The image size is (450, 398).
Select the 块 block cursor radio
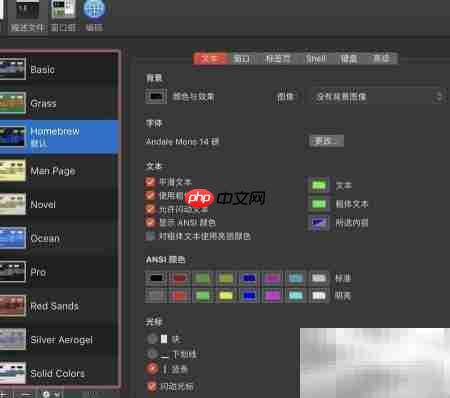[152, 339]
